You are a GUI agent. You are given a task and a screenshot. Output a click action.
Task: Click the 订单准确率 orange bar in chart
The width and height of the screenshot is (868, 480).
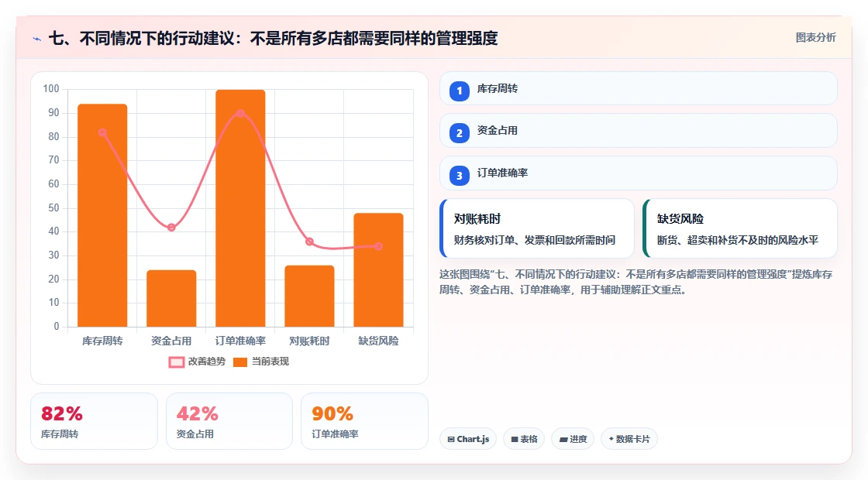pos(240,208)
